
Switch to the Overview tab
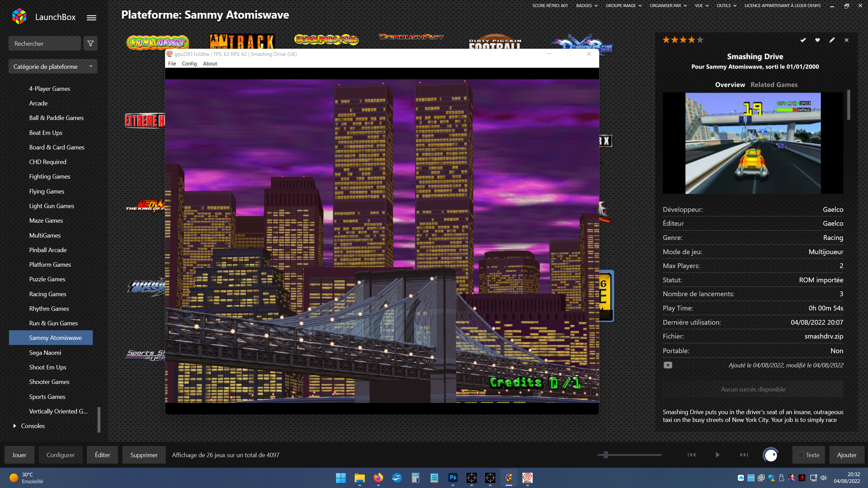[x=730, y=85]
